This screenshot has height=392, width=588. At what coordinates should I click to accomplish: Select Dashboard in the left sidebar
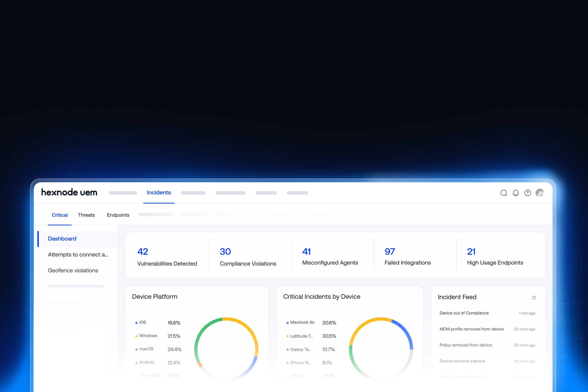point(62,239)
